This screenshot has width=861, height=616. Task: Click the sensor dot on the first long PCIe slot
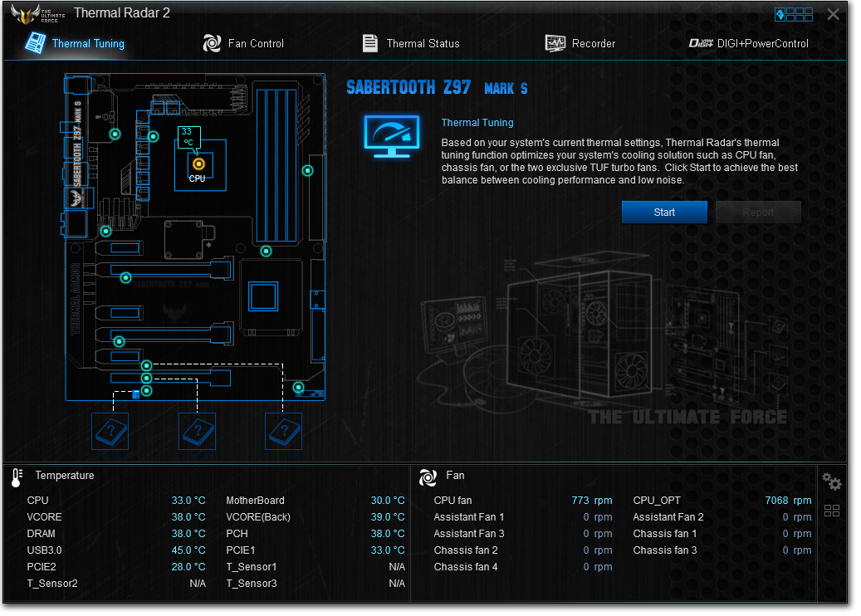(125, 278)
